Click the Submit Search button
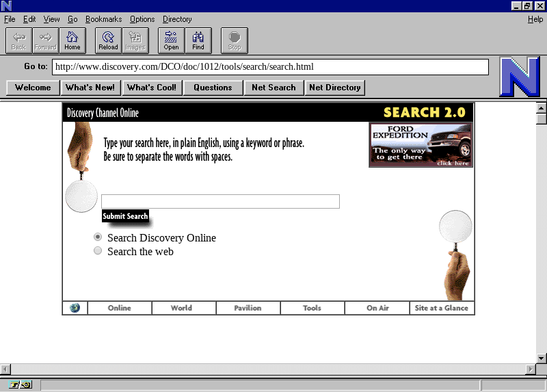The height and width of the screenshot is (392, 547). click(125, 216)
